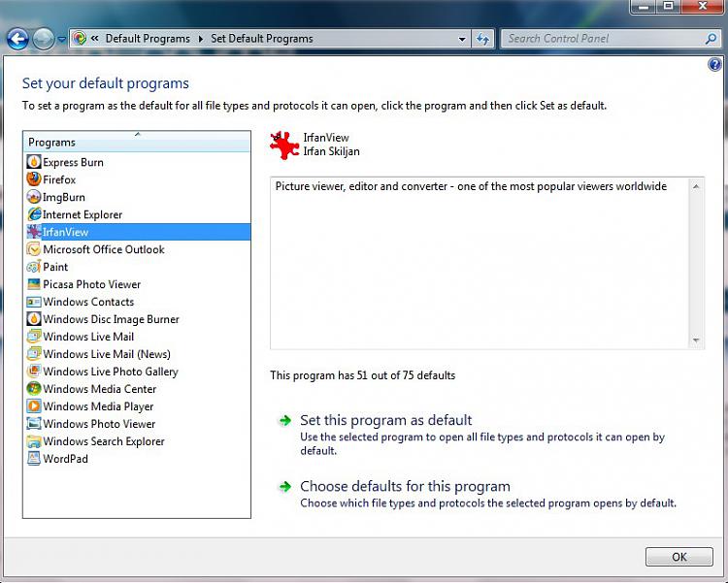
Task: Click the IrfanView icon in selected row
Action: [33, 232]
